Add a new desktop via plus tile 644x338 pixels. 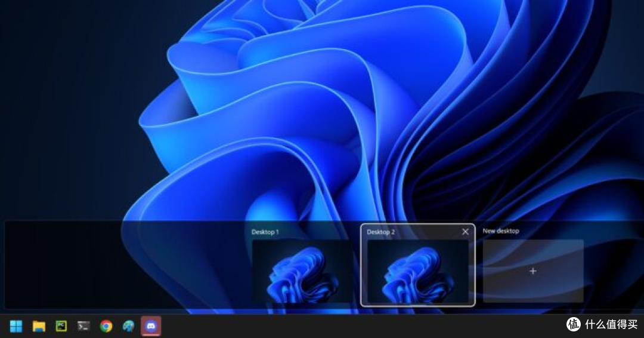pyautogui.click(x=533, y=271)
